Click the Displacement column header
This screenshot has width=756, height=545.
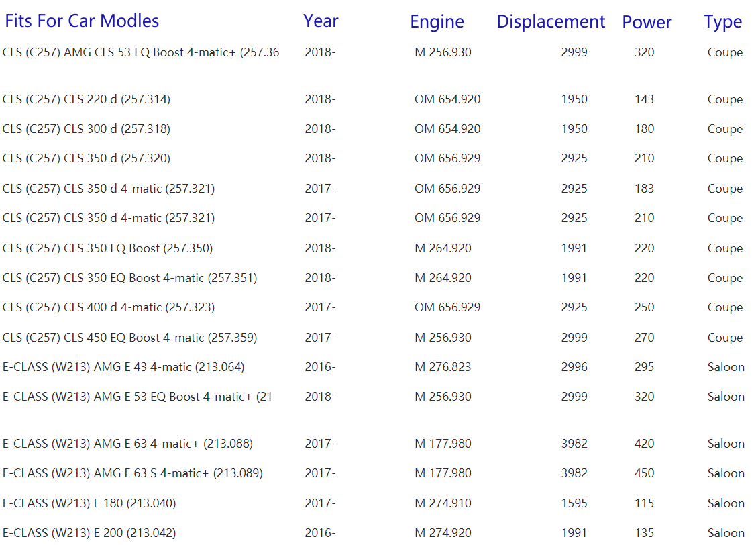[x=551, y=21]
